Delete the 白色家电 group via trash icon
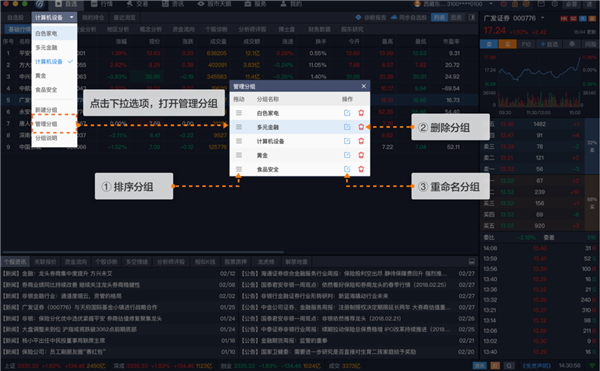The image size is (600, 371). click(x=361, y=113)
